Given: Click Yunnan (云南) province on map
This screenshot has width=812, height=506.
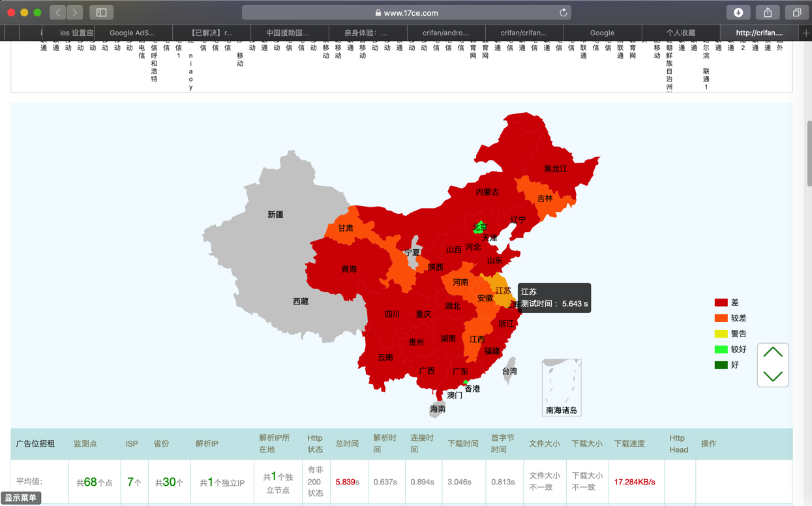Looking at the screenshot, I should point(385,358).
